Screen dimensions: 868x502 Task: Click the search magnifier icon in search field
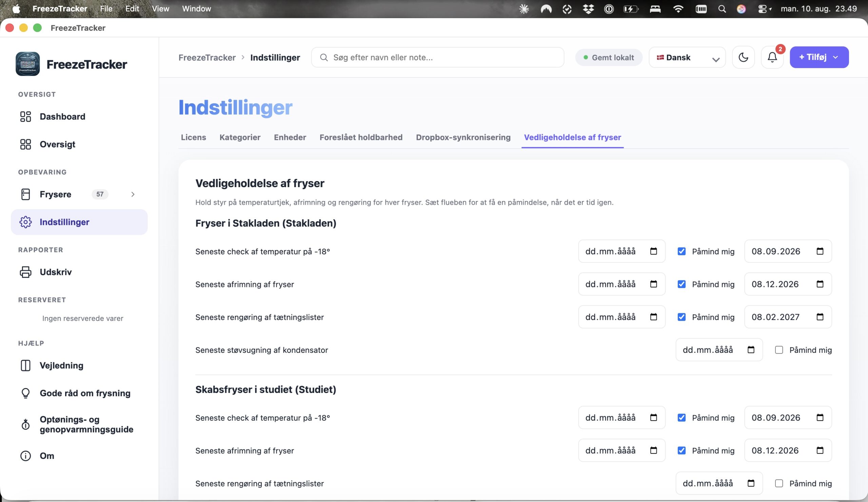(324, 57)
